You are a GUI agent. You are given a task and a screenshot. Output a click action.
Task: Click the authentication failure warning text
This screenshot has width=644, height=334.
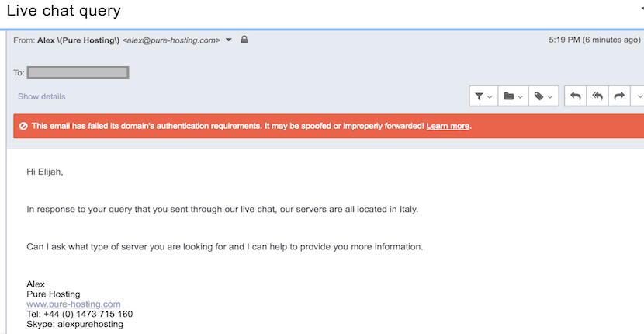coord(228,126)
